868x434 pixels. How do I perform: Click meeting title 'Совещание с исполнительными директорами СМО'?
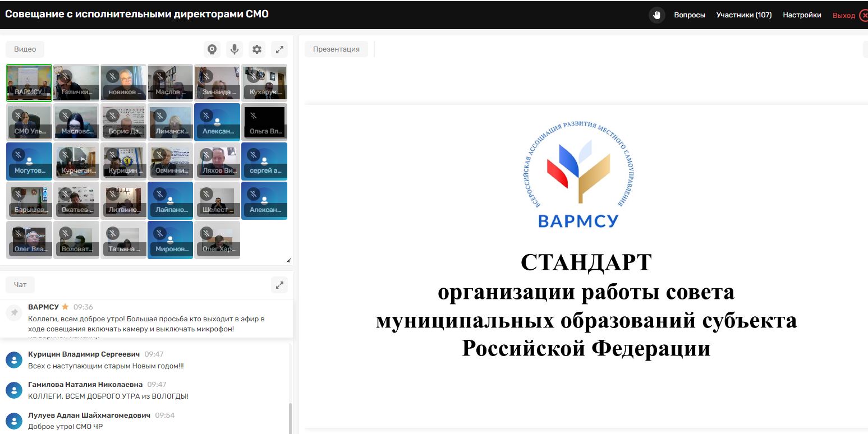[x=137, y=14]
